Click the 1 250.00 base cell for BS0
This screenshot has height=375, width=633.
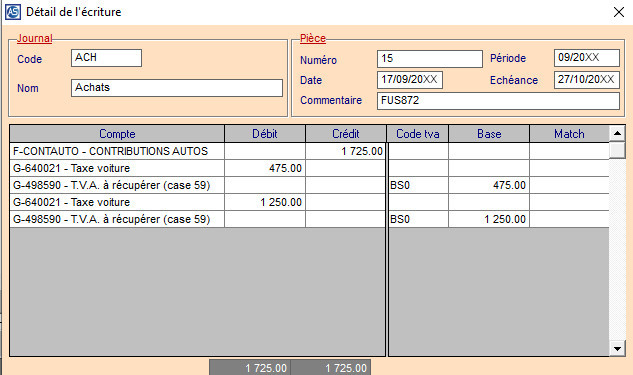[489, 219]
